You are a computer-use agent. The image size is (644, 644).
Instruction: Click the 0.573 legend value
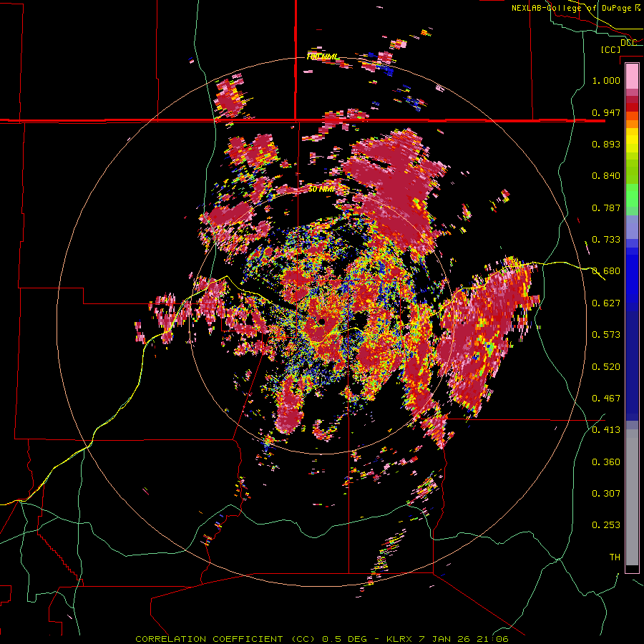606,335
